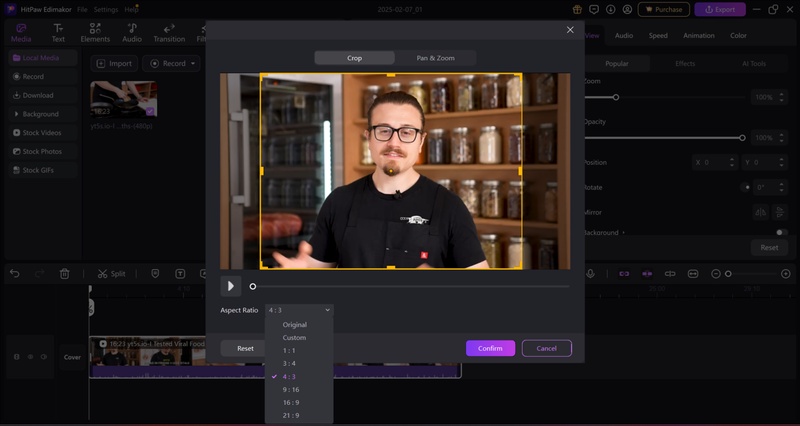Open the Elements panel in top toolbar
Screen dimensions: 800x426
tap(95, 33)
